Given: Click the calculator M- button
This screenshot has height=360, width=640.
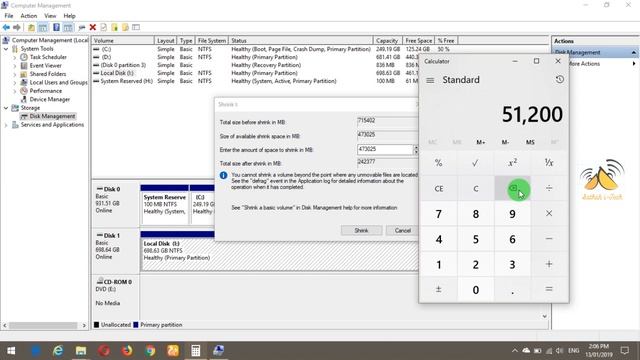Looking at the screenshot, I should coord(505,142).
